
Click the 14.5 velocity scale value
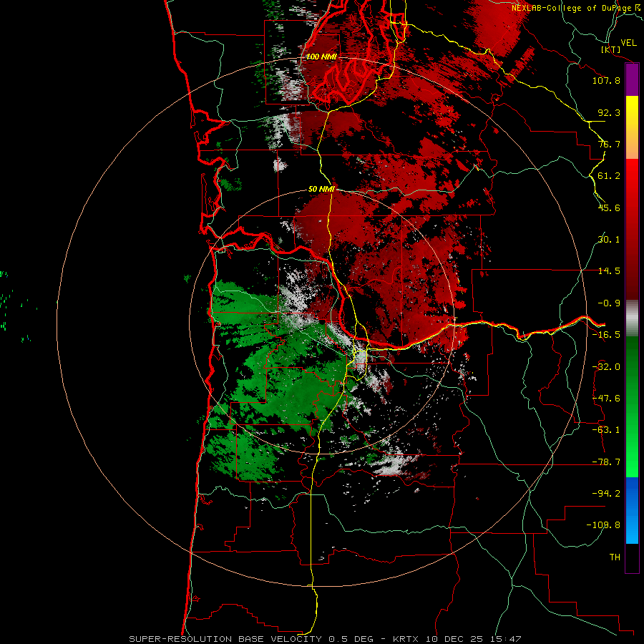pos(609,271)
